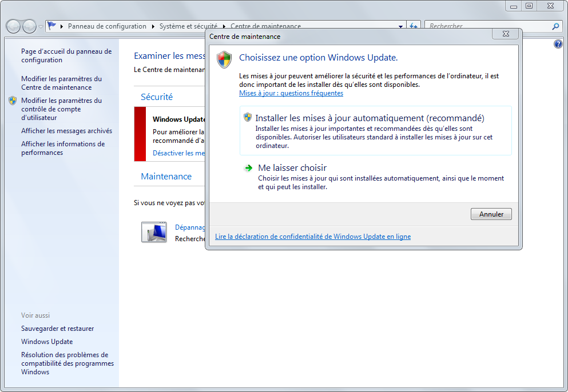Viewport: 568px width, 392px height.
Task: Open Windows Update privacy statement link
Action: 313,237
